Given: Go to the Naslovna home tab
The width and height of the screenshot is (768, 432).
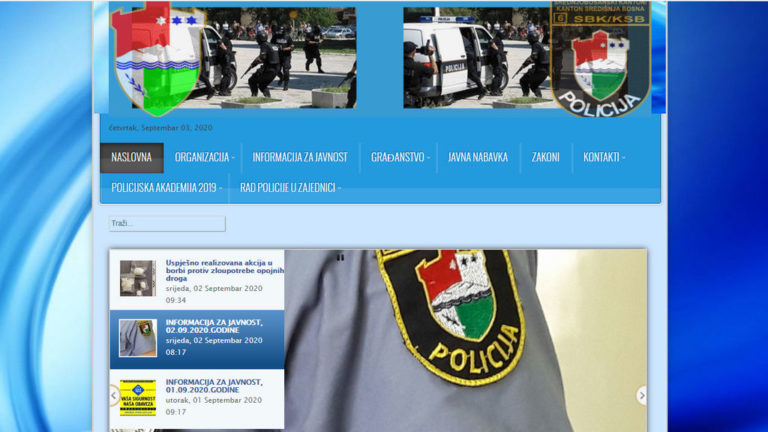Looking at the screenshot, I should click(131, 157).
